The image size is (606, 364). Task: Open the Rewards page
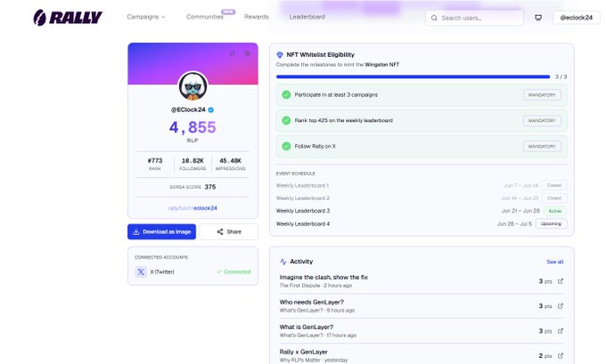[257, 17]
